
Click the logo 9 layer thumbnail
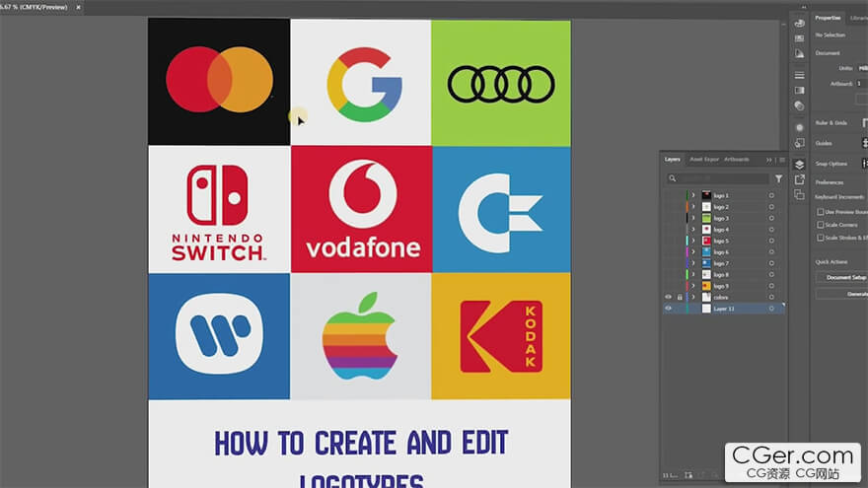tap(706, 286)
